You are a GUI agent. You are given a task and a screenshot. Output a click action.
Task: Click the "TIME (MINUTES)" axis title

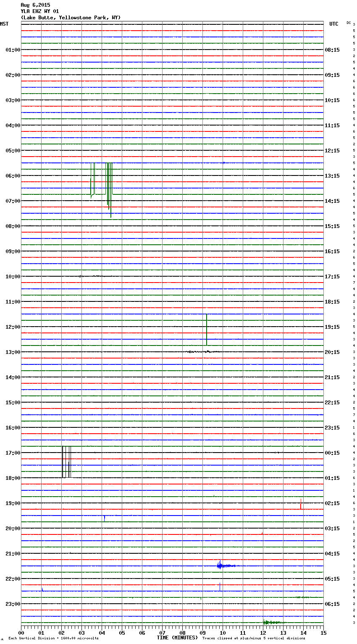point(177,638)
